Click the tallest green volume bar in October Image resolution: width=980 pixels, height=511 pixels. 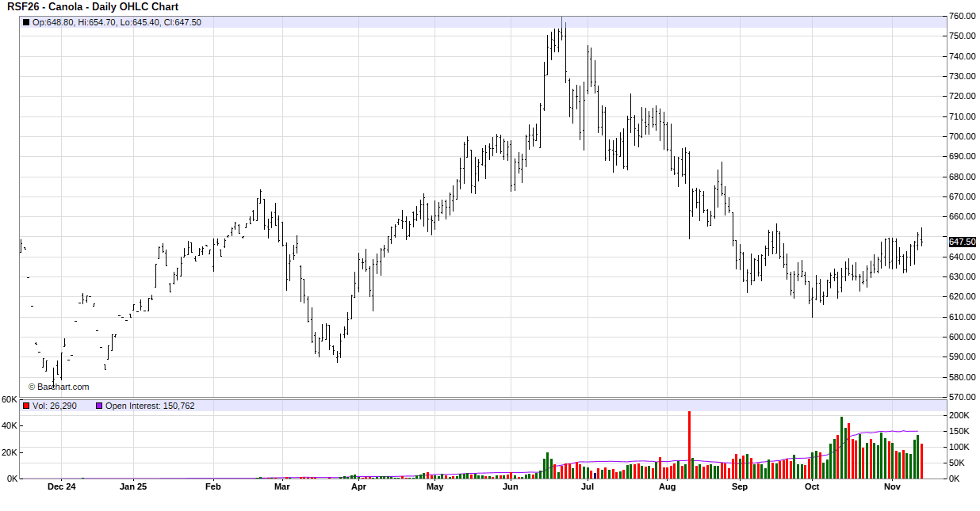[x=841, y=448]
